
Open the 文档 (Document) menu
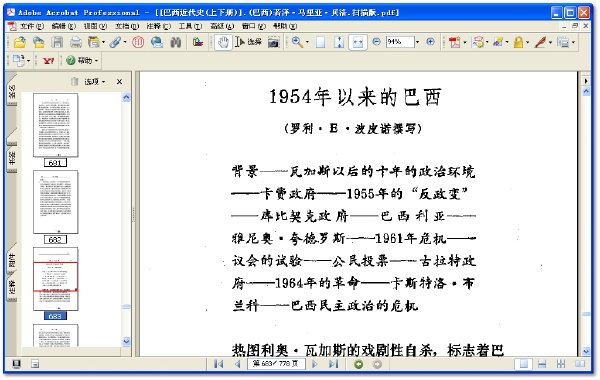127,26
